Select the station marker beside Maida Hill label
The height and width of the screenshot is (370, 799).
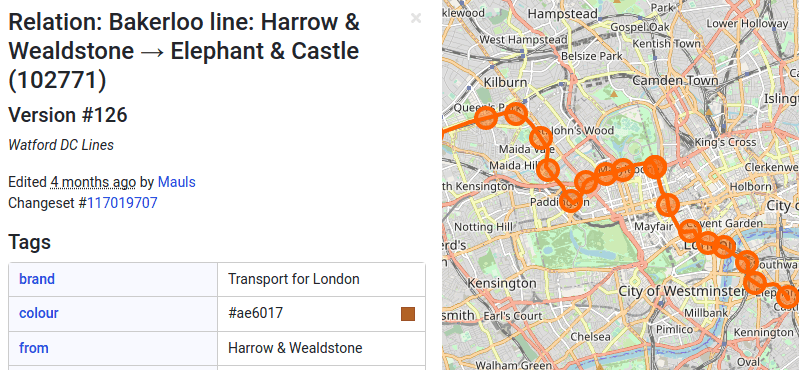point(548,169)
